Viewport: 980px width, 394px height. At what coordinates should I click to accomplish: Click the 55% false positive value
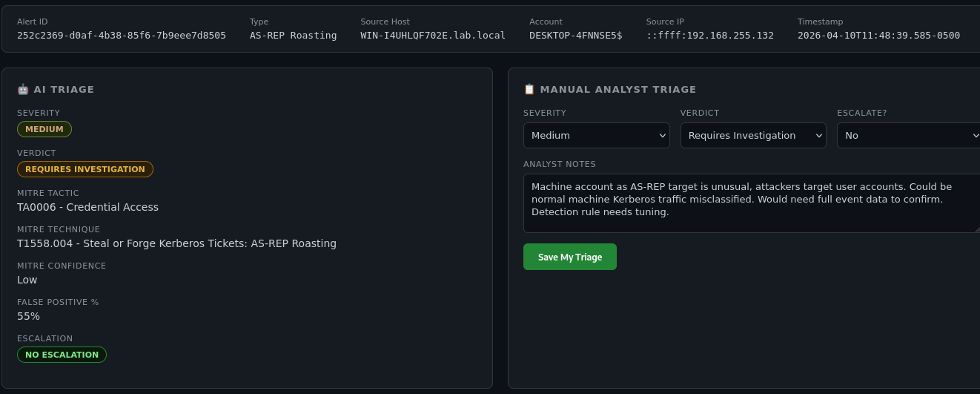click(28, 316)
